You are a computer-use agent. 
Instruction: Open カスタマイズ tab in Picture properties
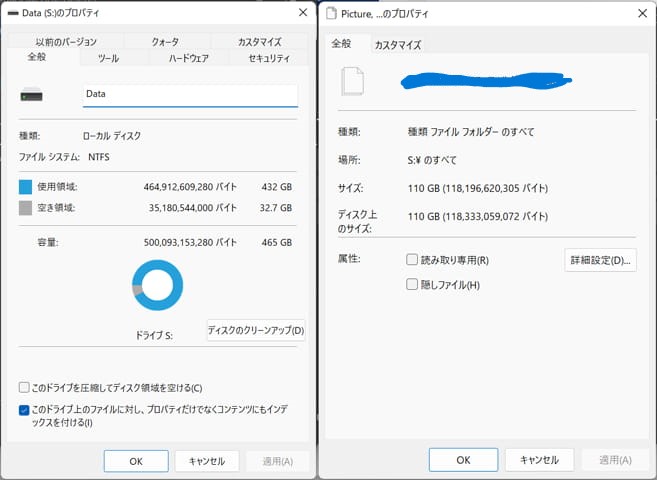click(398, 45)
